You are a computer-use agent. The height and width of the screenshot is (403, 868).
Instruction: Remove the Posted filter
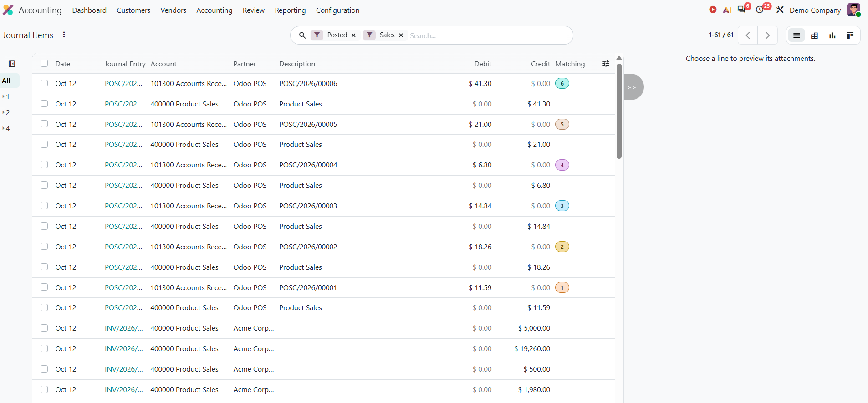pyautogui.click(x=353, y=35)
